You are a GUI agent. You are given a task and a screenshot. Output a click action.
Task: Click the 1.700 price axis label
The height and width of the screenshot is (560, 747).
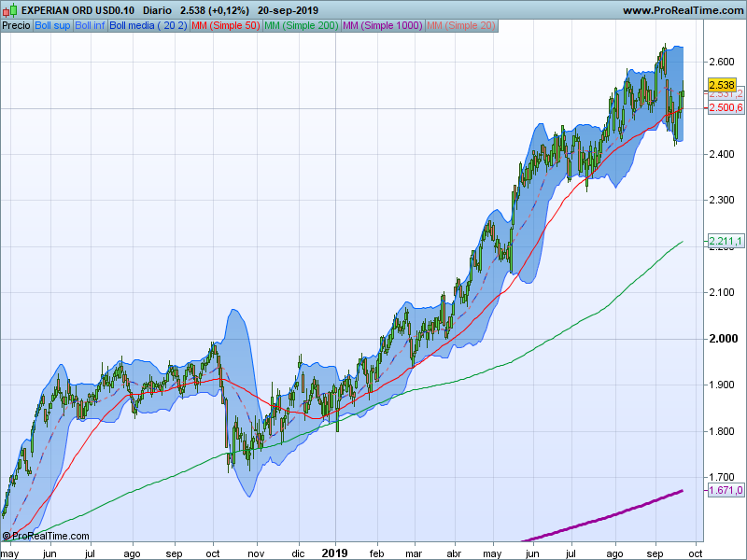pos(722,477)
